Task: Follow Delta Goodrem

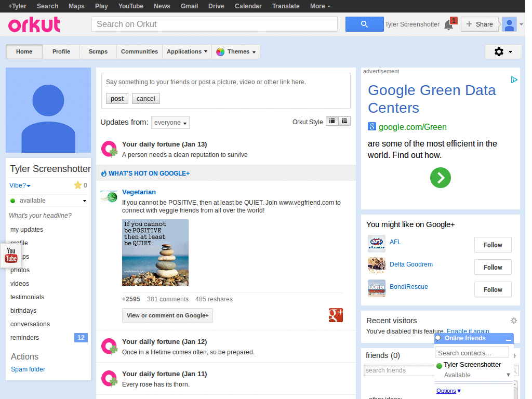Action: pos(493,267)
